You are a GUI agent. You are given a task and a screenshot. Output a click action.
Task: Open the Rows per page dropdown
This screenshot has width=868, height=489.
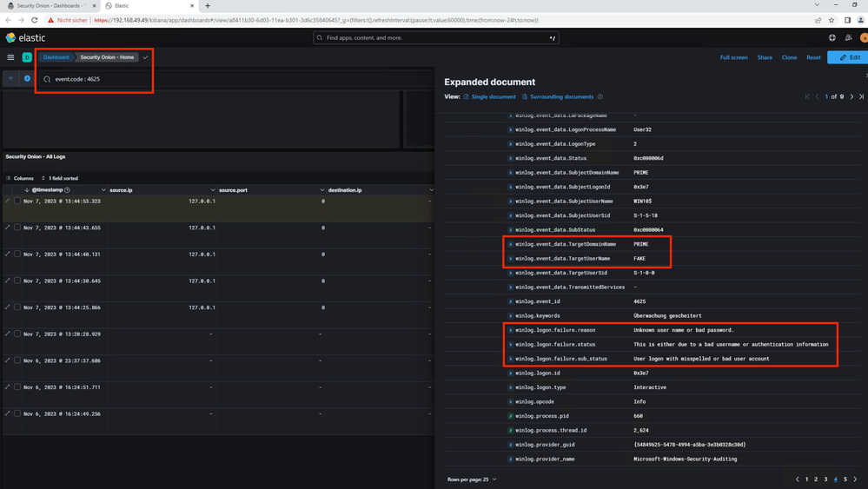click(472, 479)
